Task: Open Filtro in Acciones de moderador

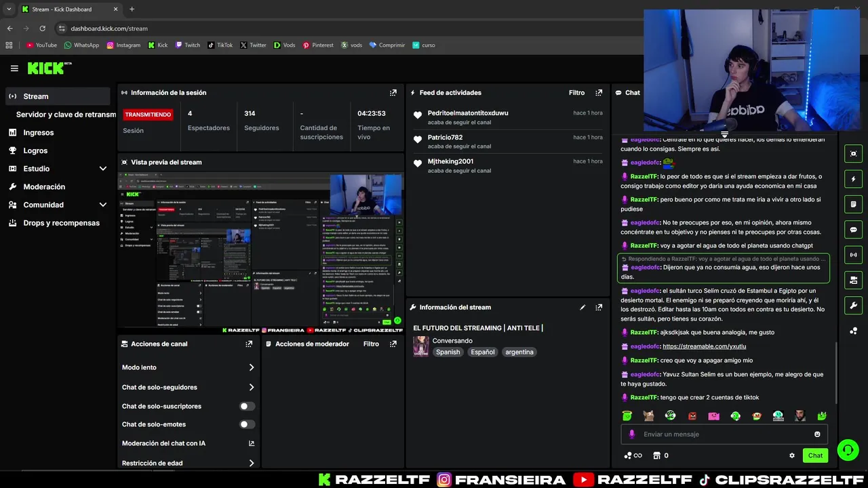Action: click(371, 344)
